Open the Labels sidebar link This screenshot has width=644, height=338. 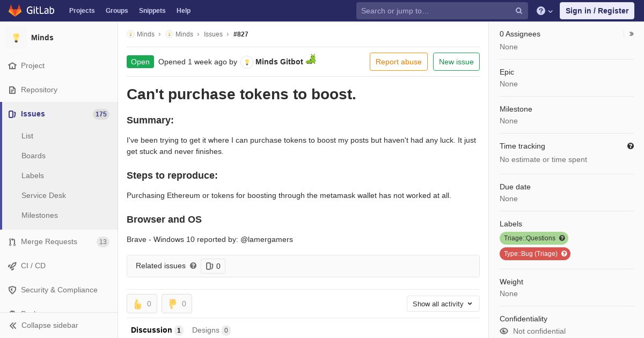tap(33, 175)
